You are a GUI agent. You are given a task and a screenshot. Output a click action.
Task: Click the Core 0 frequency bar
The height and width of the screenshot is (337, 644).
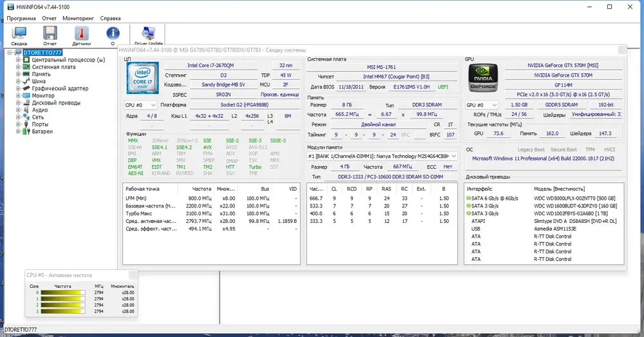(63, 293)
